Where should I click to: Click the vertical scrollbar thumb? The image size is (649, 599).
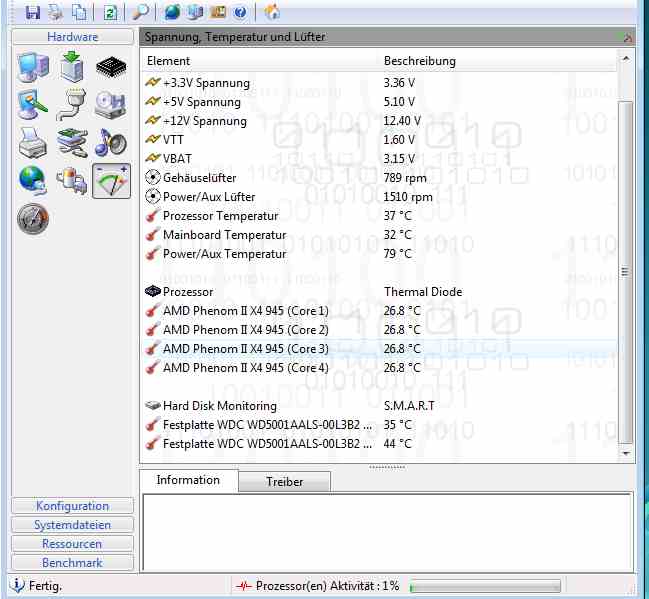click(625, 272)
